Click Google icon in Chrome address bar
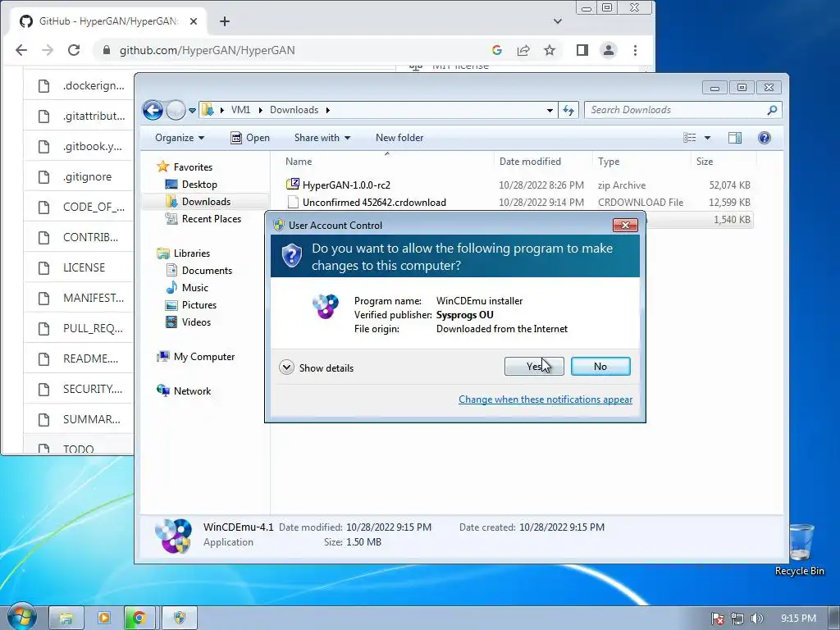Image resolution: width=840 pixels, height=630 pixels. pyautogui.click(x=496, y=50)
